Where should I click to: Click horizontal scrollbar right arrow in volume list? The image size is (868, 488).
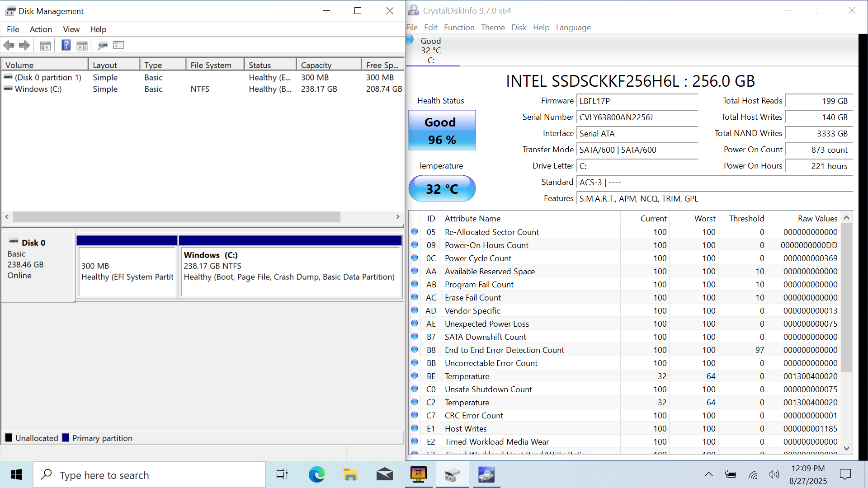pos(398,217)
